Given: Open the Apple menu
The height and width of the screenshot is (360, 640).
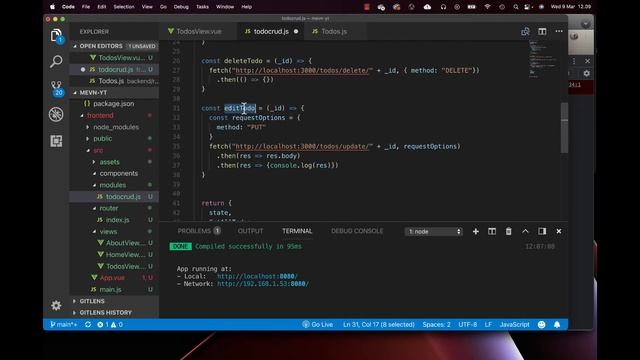Looking at the screenshot, I should [x=52, y=7].
